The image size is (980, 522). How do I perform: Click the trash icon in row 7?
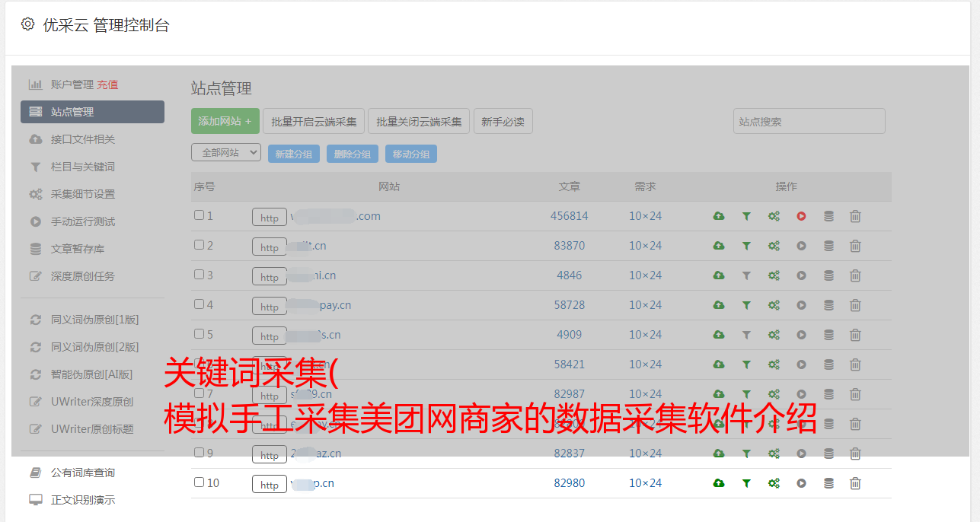click(x=855, y=394)
